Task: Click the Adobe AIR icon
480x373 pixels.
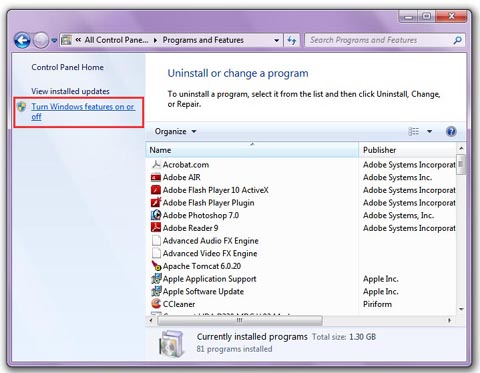Action: coord(156,177)
